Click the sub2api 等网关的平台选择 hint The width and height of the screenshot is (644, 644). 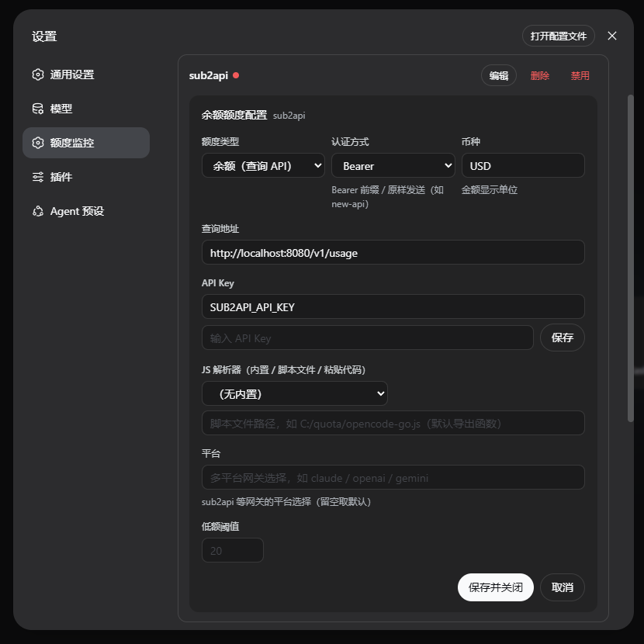click(x=286, y=502)
